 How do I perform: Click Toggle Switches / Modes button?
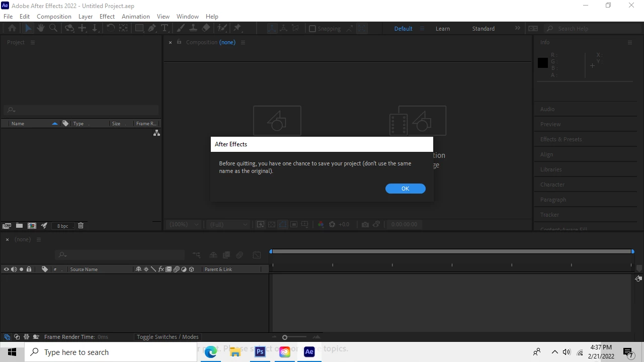tap(168, 337)
